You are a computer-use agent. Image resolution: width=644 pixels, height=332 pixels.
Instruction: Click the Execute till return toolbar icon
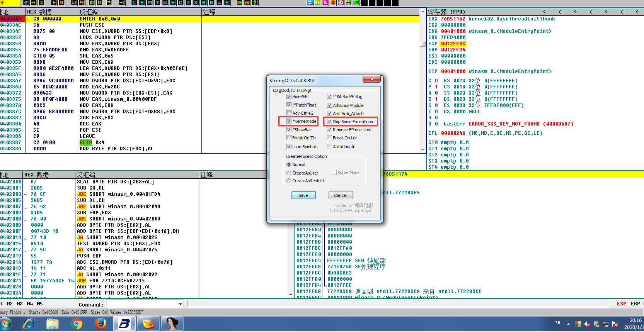(109, 3)
